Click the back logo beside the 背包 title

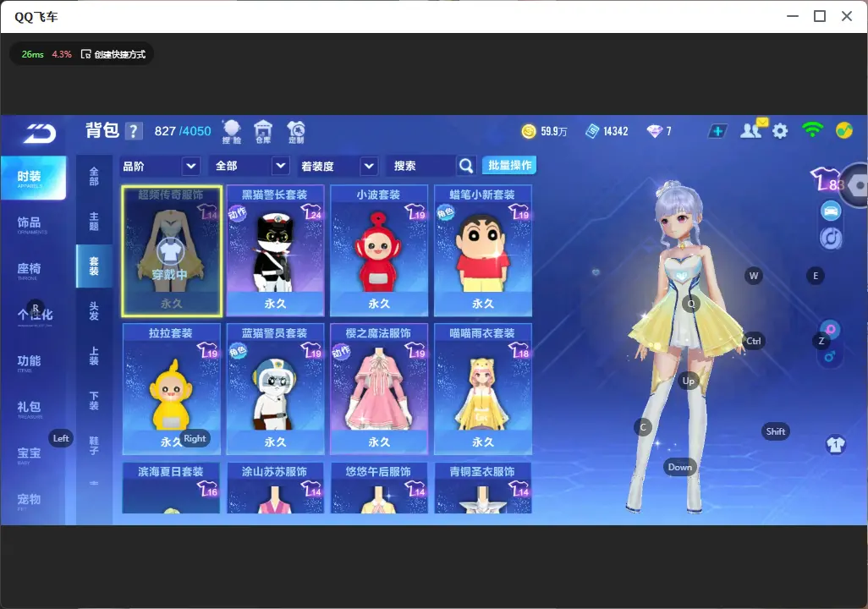pos(39,134)
